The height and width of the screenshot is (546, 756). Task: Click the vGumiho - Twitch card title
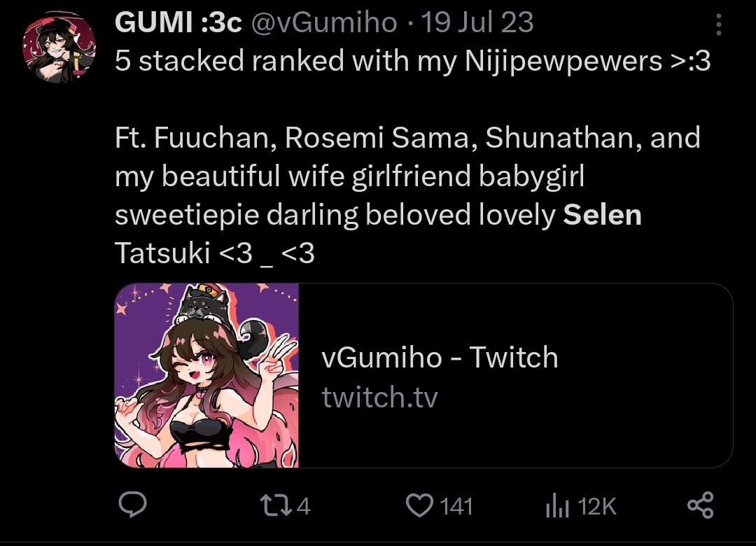(x=440, y=358)
